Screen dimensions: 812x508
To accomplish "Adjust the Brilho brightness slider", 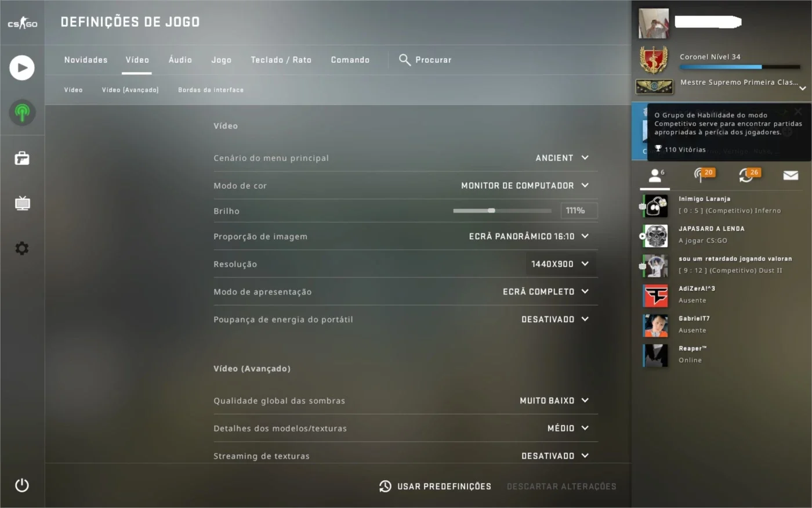I will tap(502, 211).
